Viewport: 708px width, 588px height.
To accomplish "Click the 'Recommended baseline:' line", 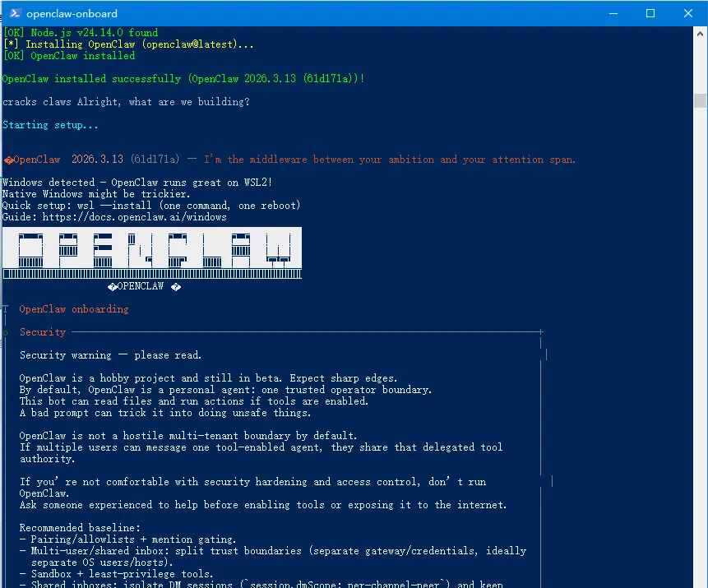I will [x=80, y=527].
